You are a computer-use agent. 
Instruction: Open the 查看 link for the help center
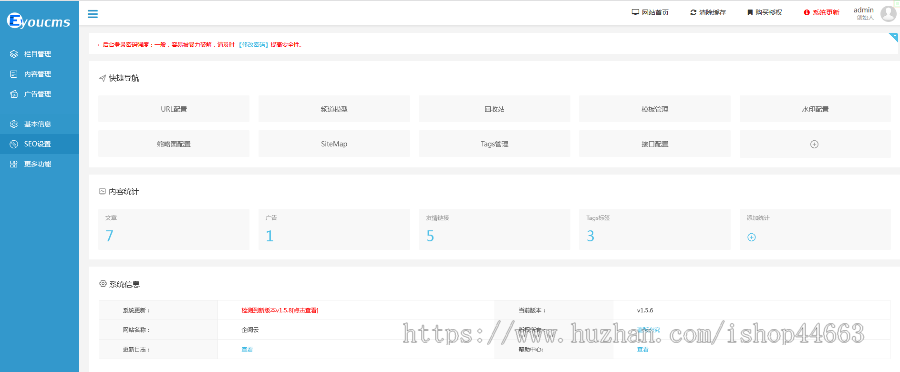pos(642,350)
